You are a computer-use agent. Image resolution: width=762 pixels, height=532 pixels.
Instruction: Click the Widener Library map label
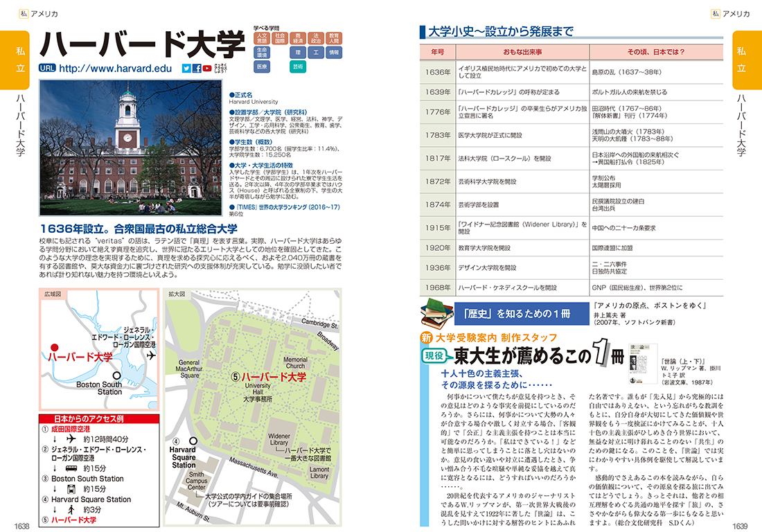pos(279,439)
